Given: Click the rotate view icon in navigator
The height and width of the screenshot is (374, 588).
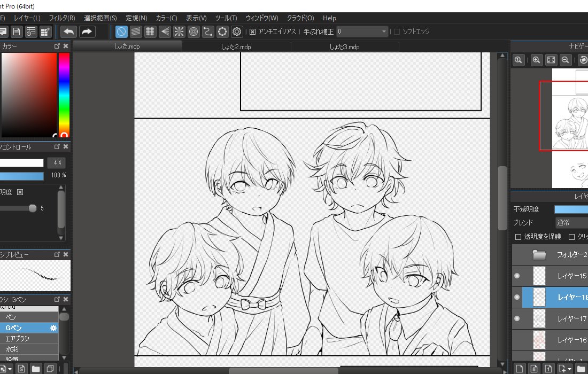Looking at the screenshot, I should coord(583,60).
